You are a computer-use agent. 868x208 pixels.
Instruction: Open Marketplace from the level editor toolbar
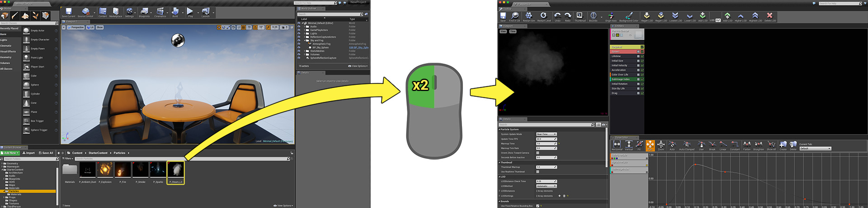(x=116, y=13)
